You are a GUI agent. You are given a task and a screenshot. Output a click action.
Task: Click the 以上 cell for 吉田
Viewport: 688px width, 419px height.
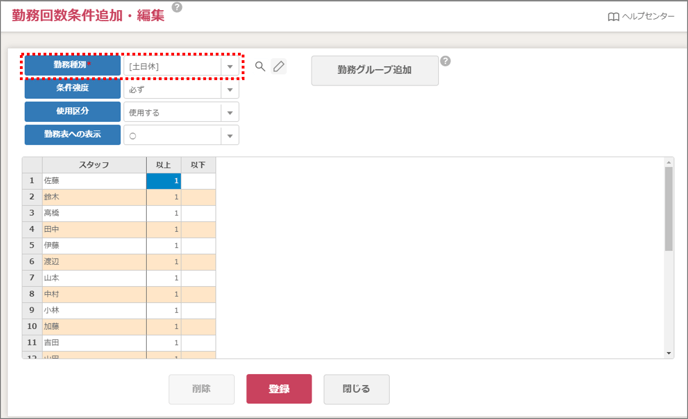pos(164,343)
